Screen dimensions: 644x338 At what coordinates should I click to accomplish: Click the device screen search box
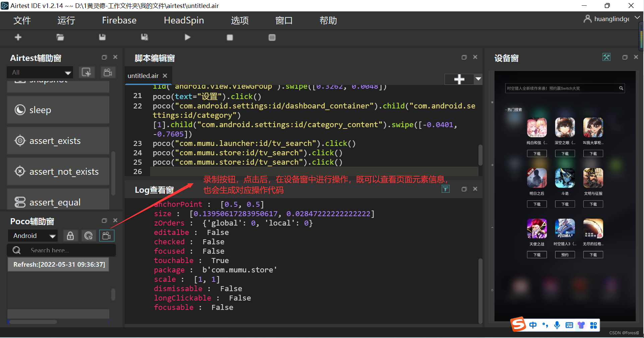tap(565, 88)
